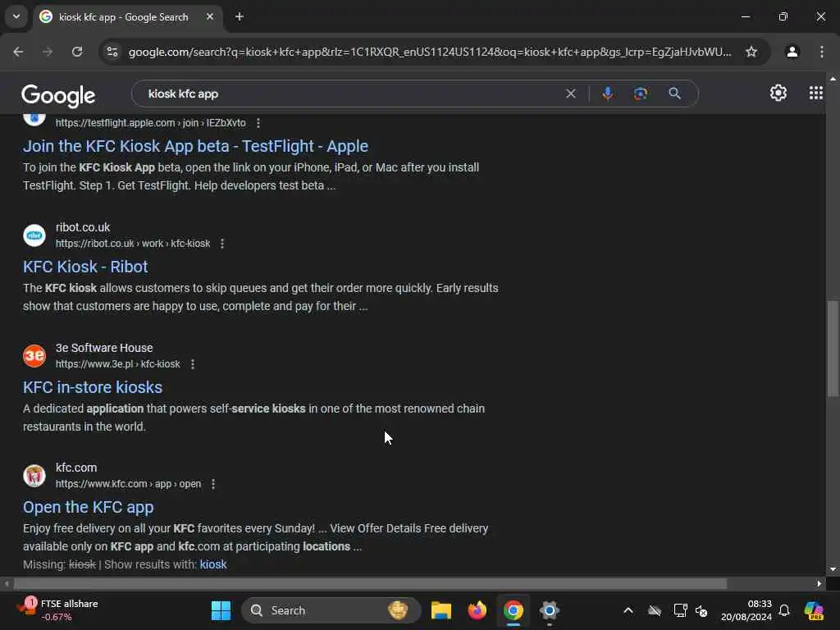Click the ribot.co.uk site favicon
The width and height of the screenshot is (840, 630).
tap(34, 235)
